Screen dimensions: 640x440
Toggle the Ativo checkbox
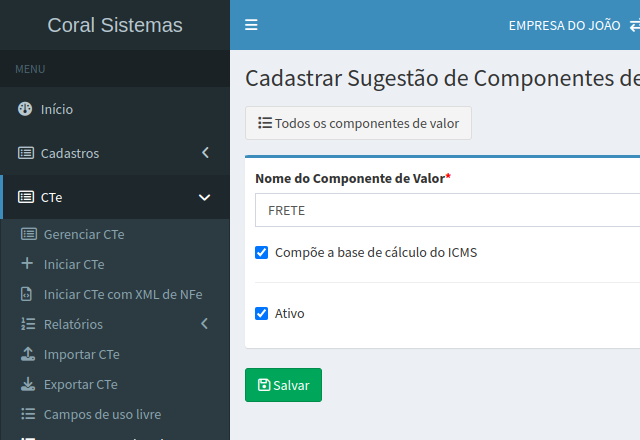(x=262, y=313)
